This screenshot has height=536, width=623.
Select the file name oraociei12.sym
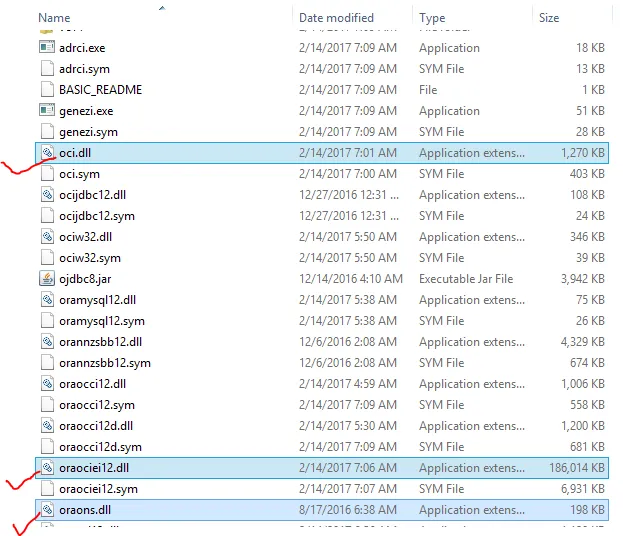pos(98,489)
